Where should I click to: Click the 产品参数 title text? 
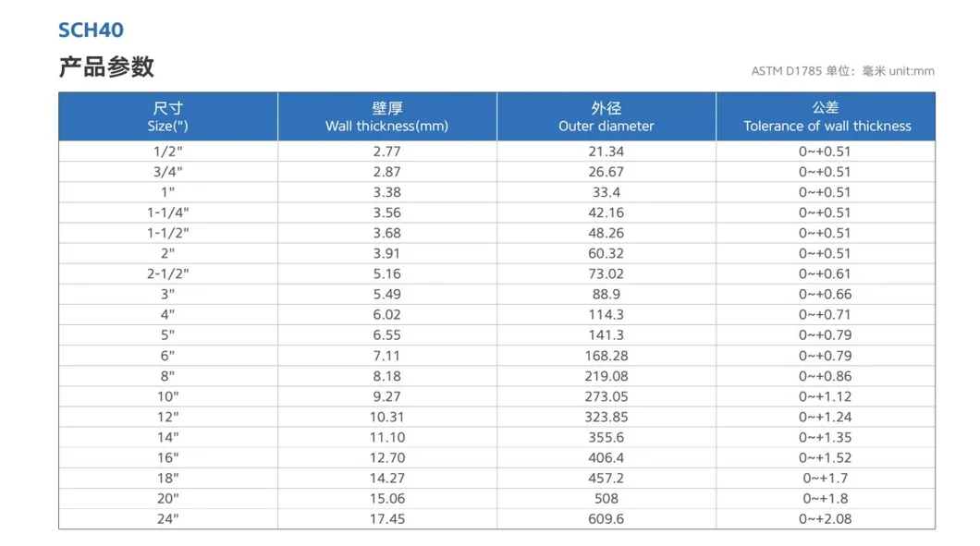tap(106, 67)
